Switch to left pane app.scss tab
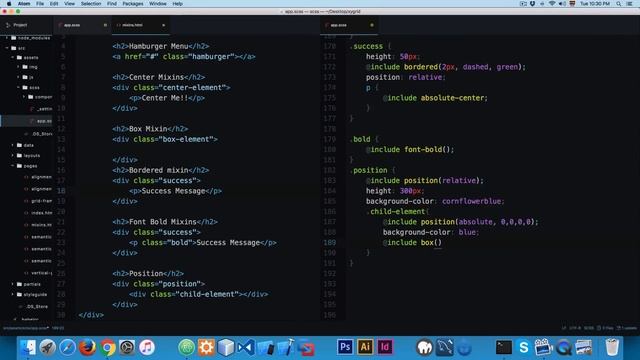 (x=81, y=25)
